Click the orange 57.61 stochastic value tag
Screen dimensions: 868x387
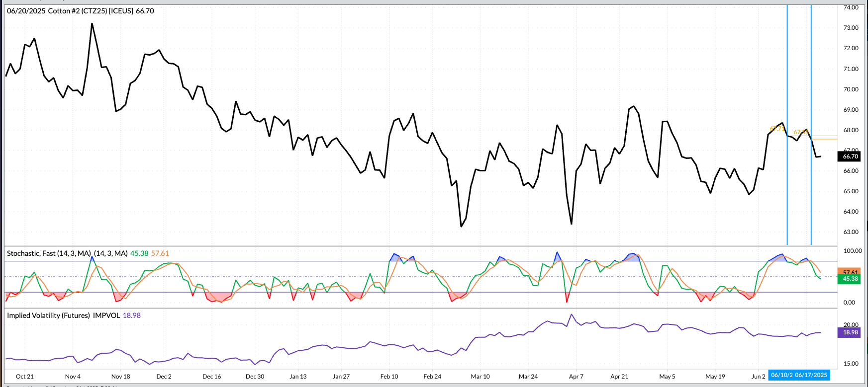pos(850,272)
